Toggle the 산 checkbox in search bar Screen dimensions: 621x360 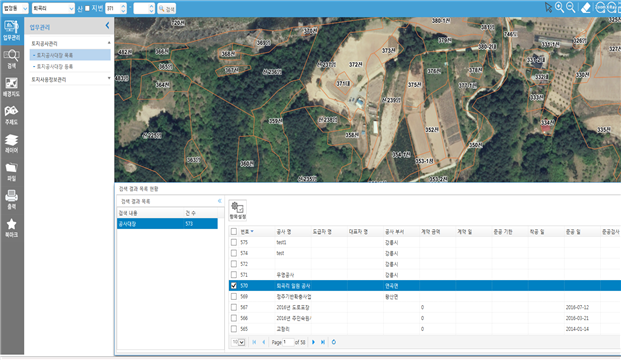(x=87, y=8)
